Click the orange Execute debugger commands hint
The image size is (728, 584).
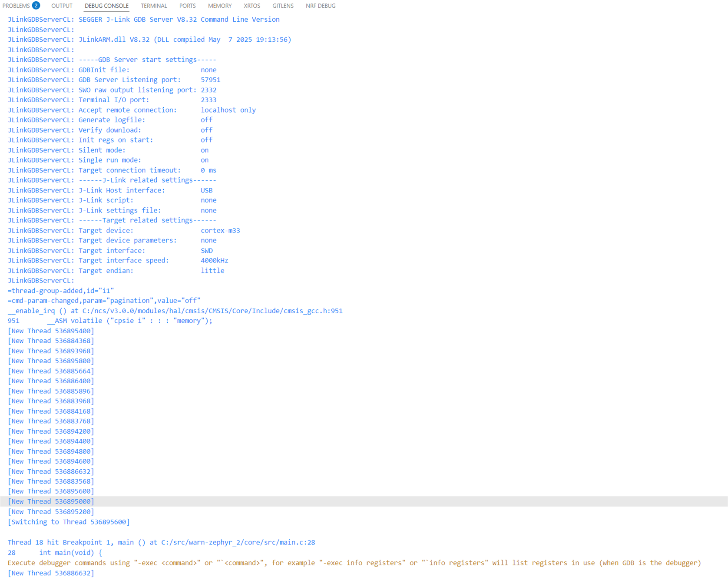click(354, 563)
